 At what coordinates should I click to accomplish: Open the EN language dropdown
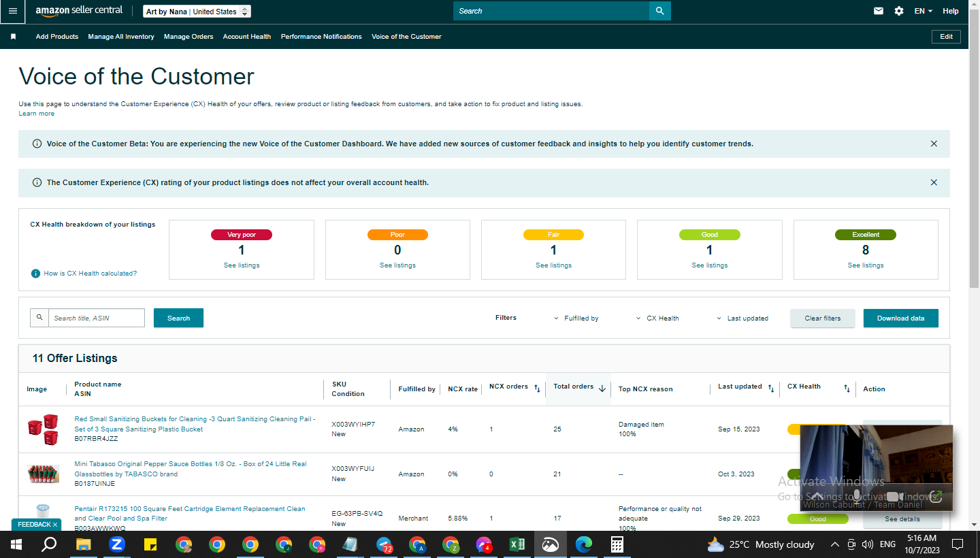(923, 11)
